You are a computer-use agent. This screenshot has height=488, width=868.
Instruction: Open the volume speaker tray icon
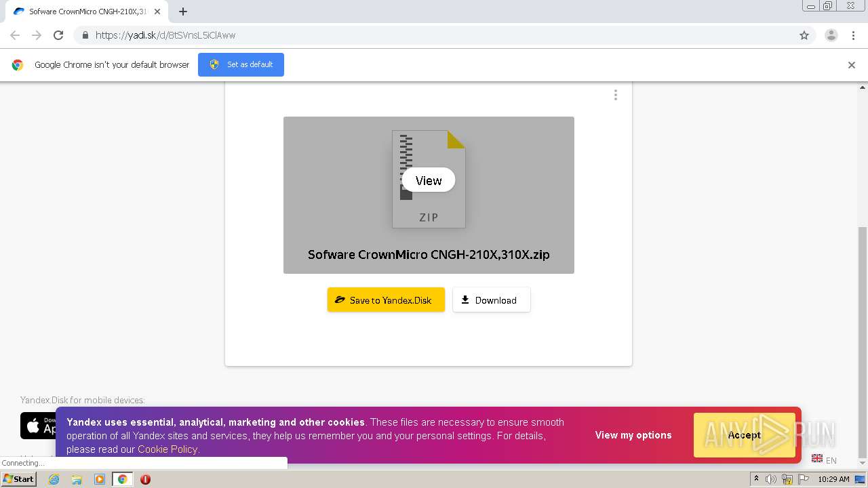(x=771, y=479)
